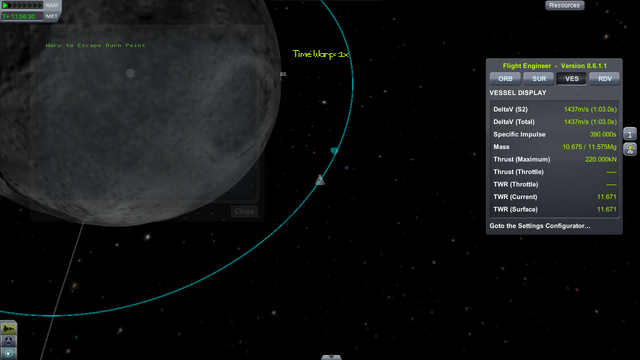
Task: Click the Resources button
Action: pyautogui.click(x=564, y=5)
